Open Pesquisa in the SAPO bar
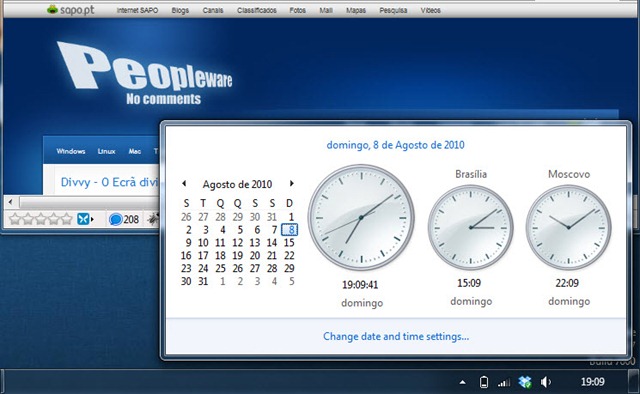Image resolution: width=640 pixels, height=394 pixels. click(x=393, y=11)
